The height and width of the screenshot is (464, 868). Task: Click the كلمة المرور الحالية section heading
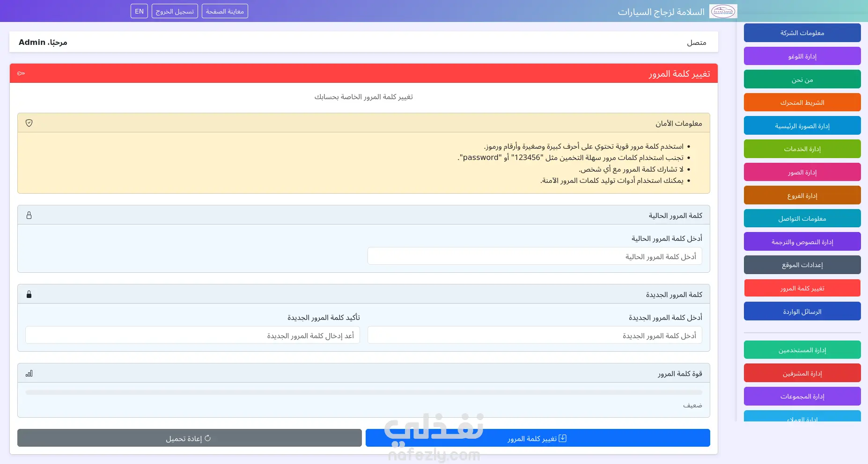pos(676,215)
